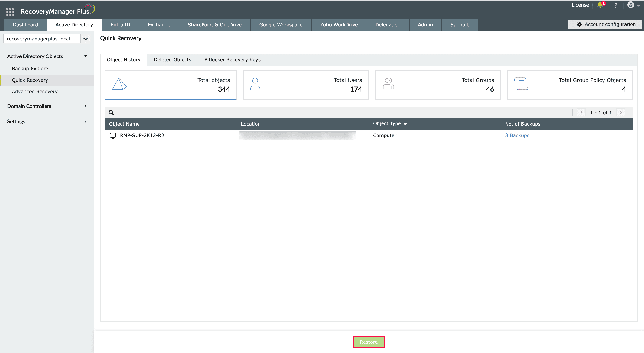Click the table search icon
The width and height of the screenshot is (644, 353).
(111, 112)
